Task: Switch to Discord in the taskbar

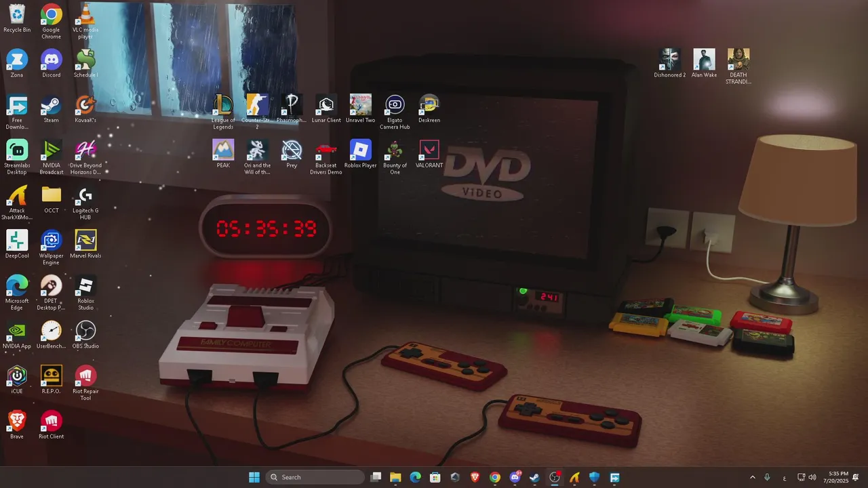Action: click(x=515, y=477)
